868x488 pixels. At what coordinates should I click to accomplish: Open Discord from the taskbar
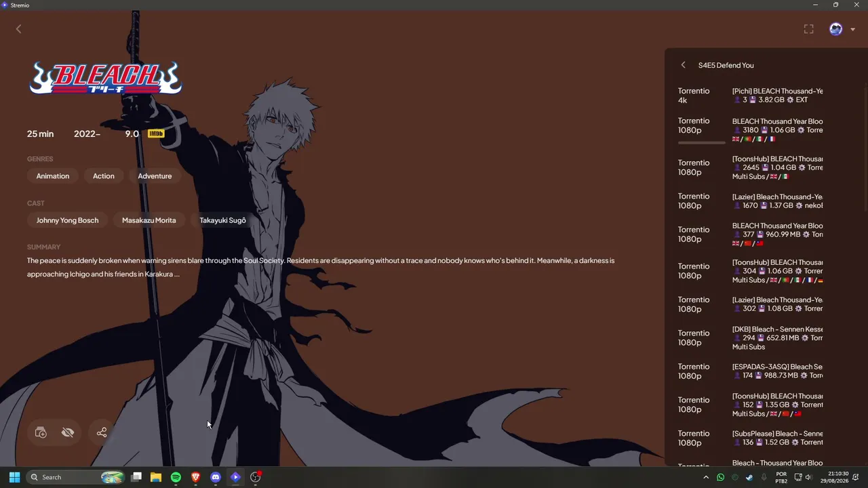(216, 477)
